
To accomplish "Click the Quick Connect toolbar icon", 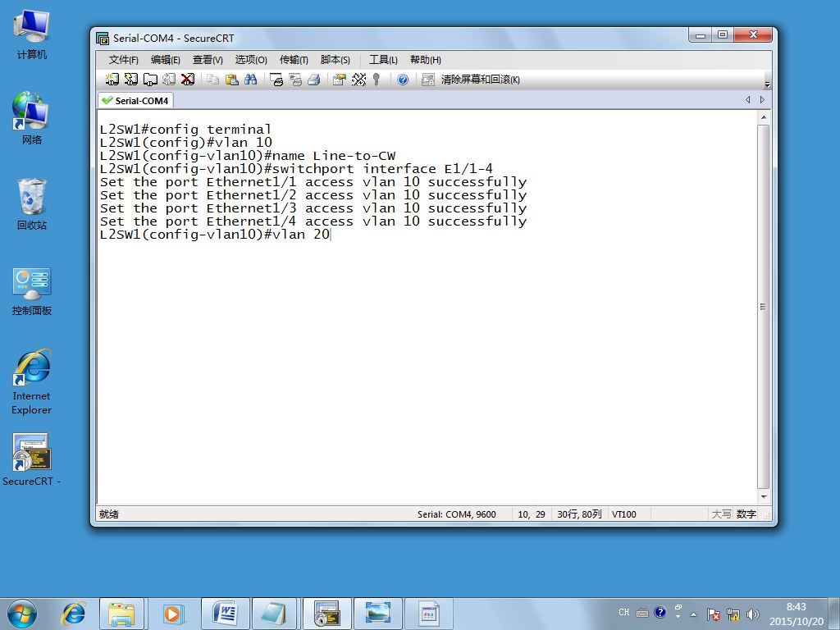I will click(x=130, y=80).
